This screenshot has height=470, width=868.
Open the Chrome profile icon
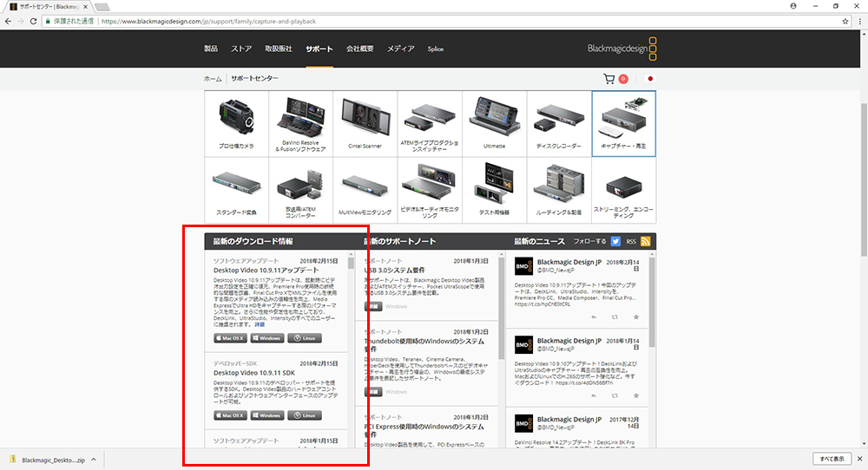[x=793, y=6]
